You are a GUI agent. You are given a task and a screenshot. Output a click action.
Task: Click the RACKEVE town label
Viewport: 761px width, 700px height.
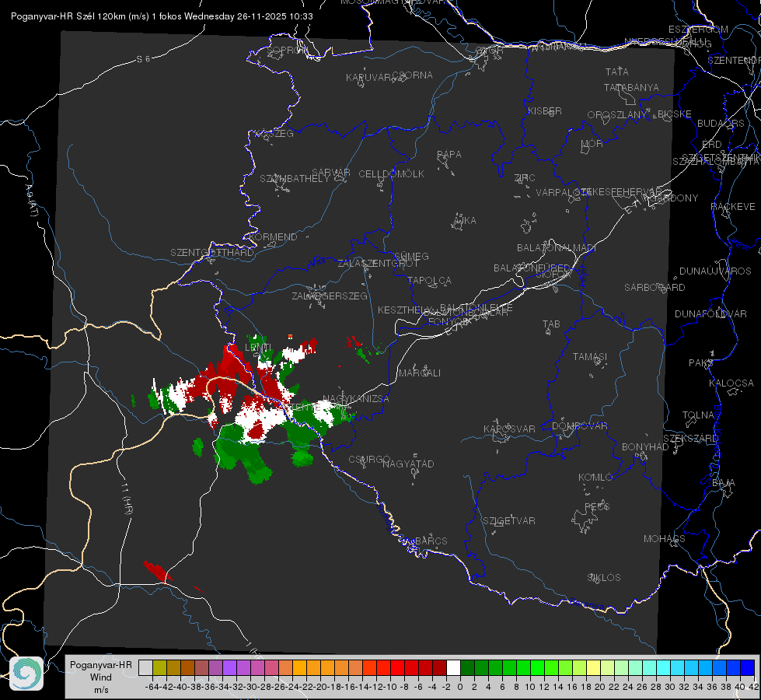click(x=733, y=207)
